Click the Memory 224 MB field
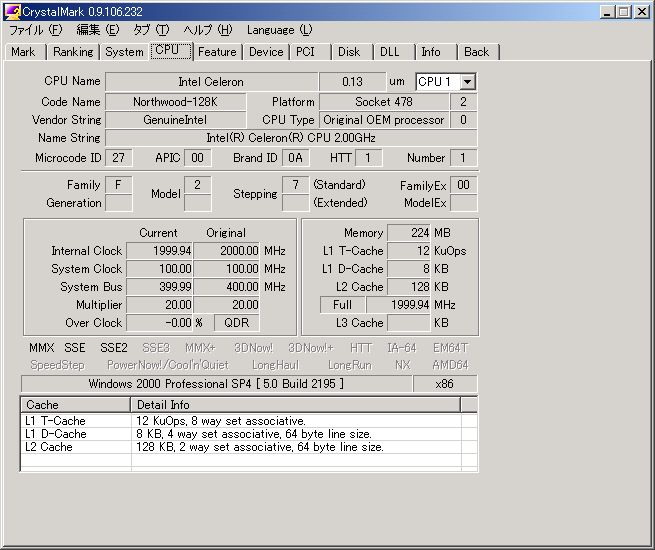This screenshot has height=550, width=655. (409, 233)
